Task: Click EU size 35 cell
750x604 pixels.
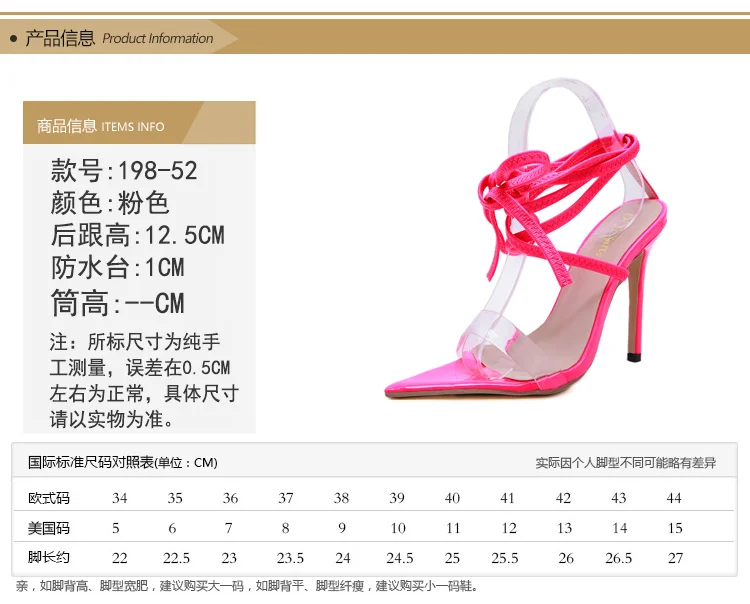Action: click(175, 498)
